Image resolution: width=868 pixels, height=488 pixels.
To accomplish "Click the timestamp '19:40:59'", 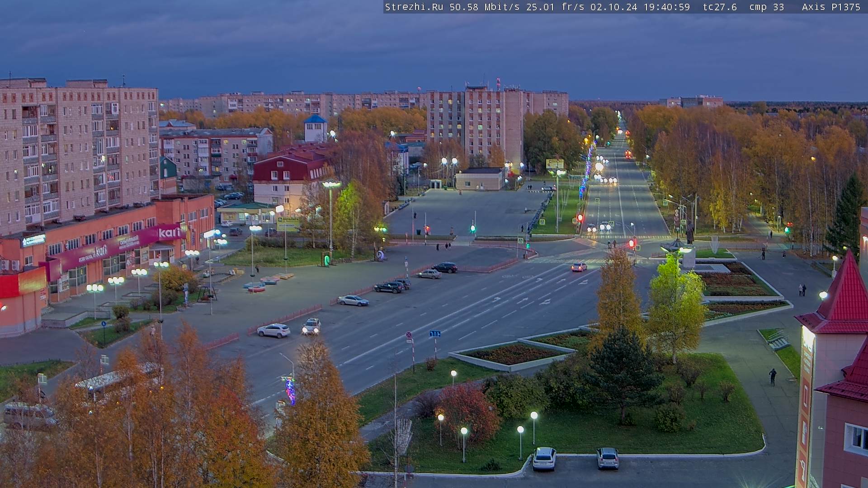I will pos(666,7).
